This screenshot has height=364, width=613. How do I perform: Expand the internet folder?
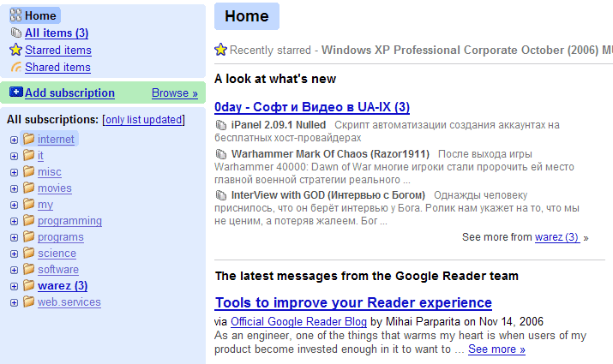click(x=14, y=140)
